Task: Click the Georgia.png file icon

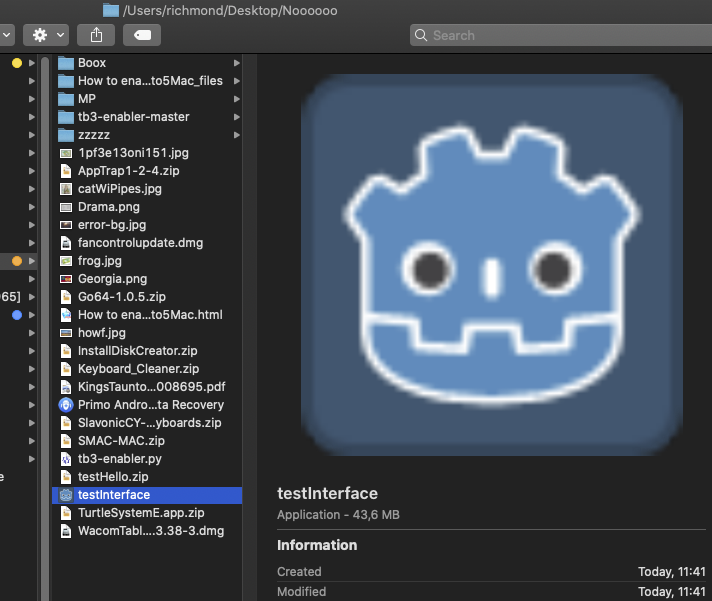Action: pos(66,279)
